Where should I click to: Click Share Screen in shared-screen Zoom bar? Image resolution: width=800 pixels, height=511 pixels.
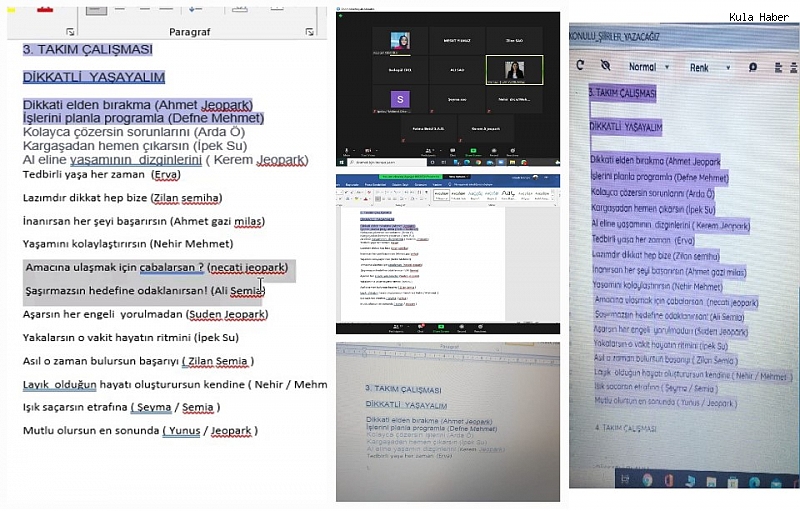point(441,328)
